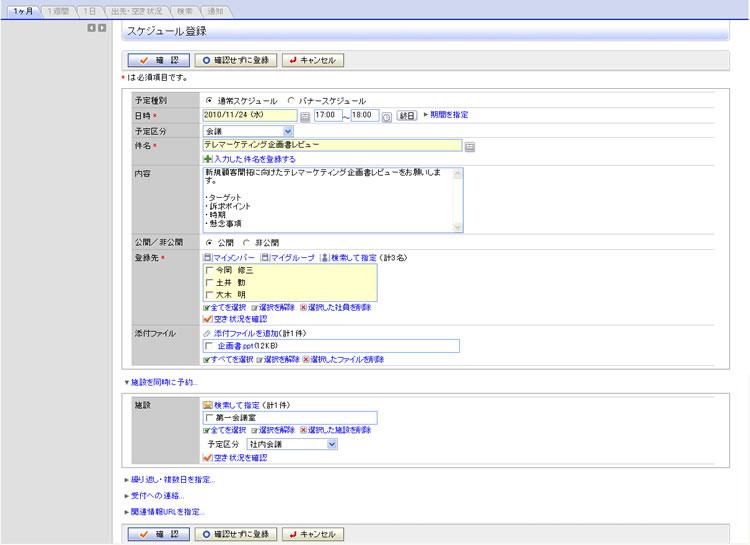The height and width of the screenshot is (545, 750).
Task: Select the 通常スケジュール radio button
Action: (209, 100)
